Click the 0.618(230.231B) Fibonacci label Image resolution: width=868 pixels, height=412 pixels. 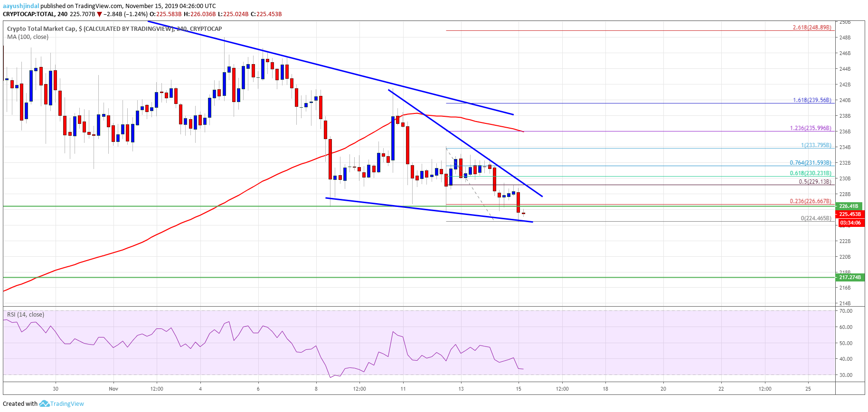pyautogui.click(x=811, y=173)
